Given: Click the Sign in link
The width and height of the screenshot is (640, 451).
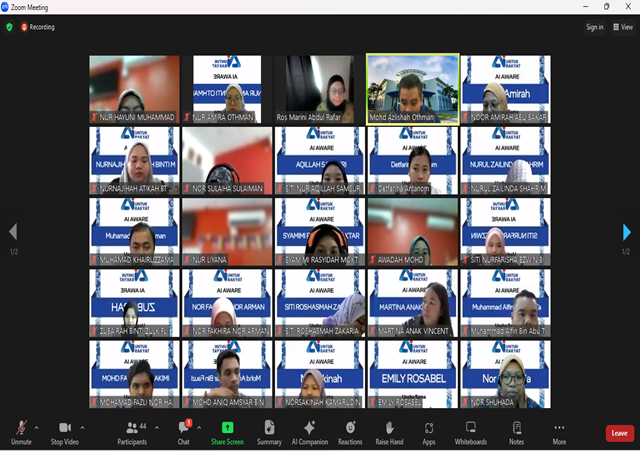Looking at the screenshot, I should coord(595,27).
